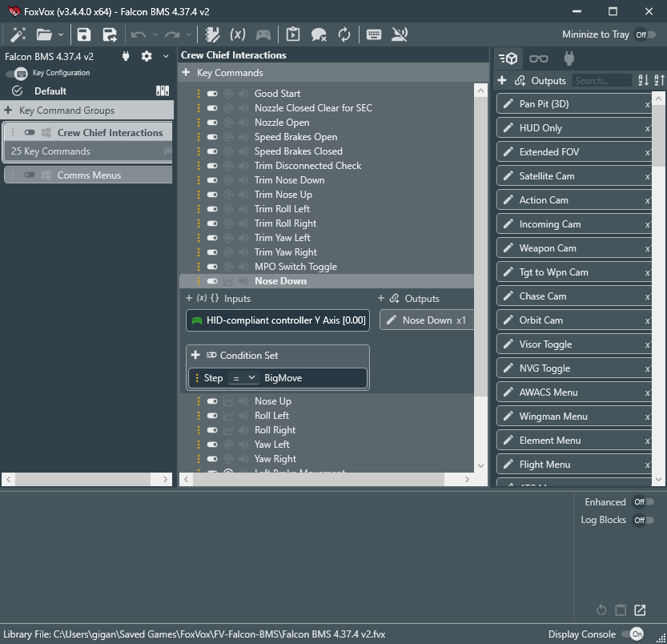Screen dimensions: 667x644
Task: Click the clipboard play icon in toolbar
Action: [293, 34]
